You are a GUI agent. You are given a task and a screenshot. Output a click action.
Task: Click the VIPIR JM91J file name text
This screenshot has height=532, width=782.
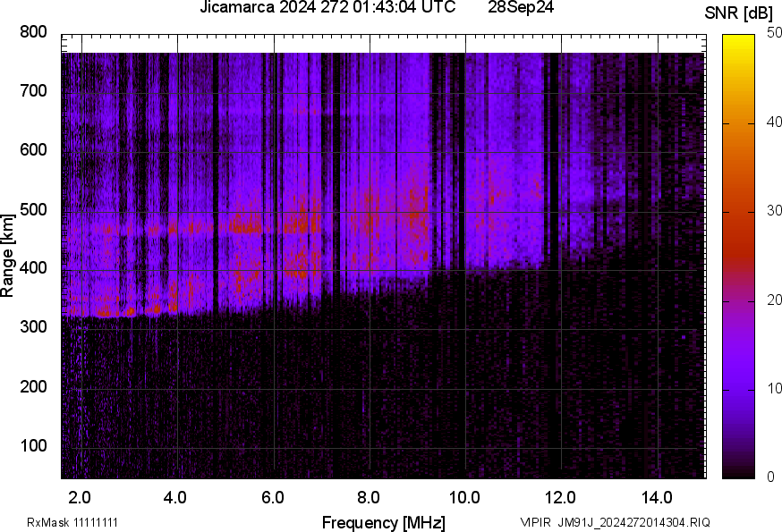(616, 522)
